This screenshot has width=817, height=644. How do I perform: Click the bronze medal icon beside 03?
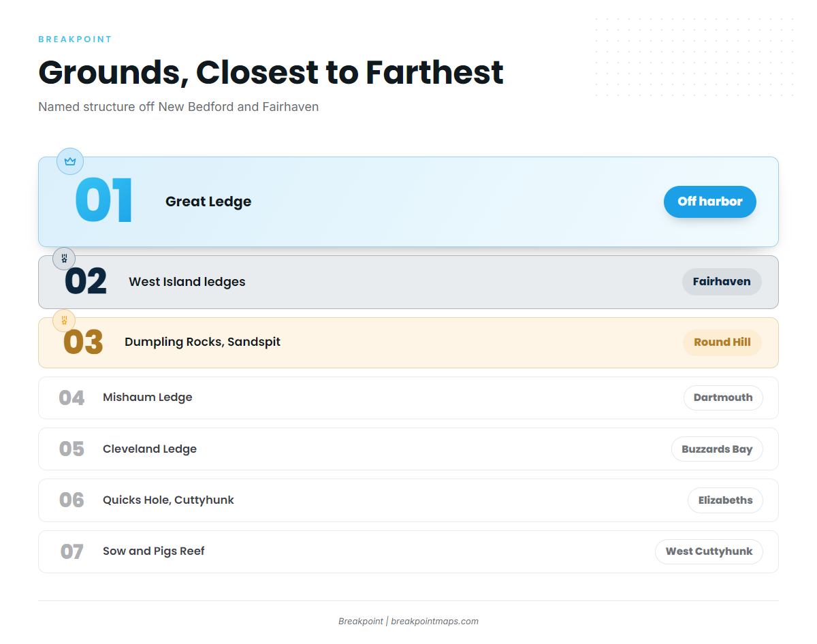[x=64, y=320]
